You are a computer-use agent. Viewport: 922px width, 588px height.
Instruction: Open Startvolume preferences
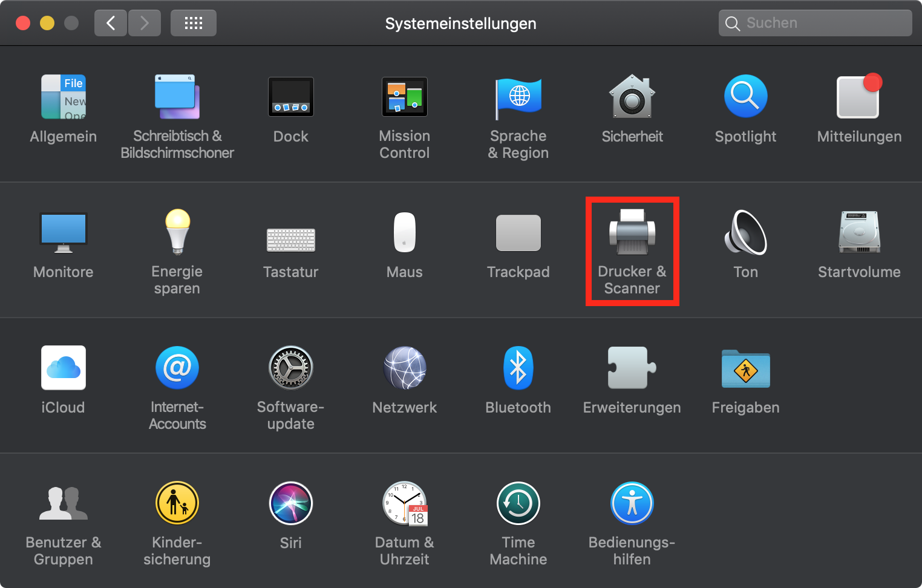pos(859,232)
